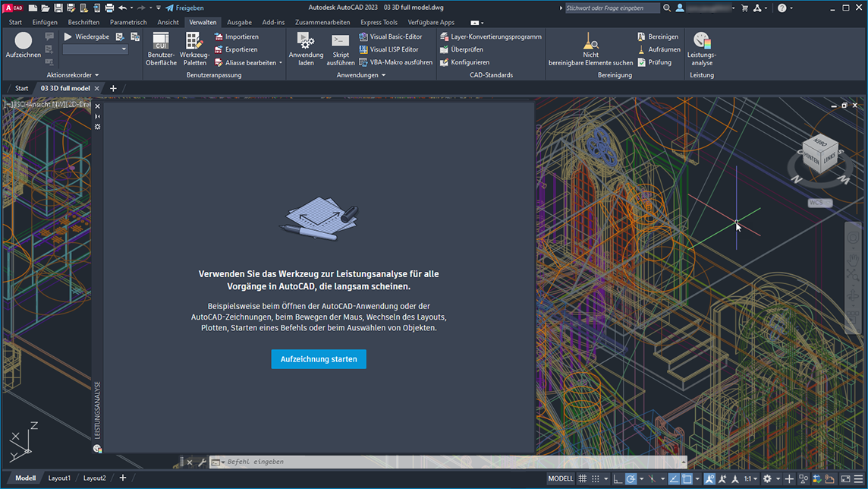The height and width of the screenshot is (489, 868).
Task: Switch to the Ausgabe ribbon tab
Action: click(x=239, y=22)
